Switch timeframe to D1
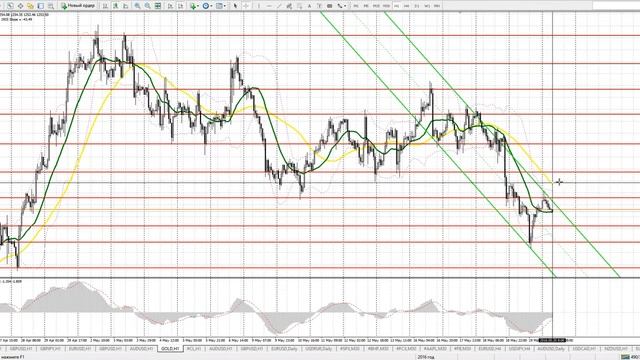Image resolution: width=640 pixels, height=360 pixels. pyautogui.click(x=417, y=6)
